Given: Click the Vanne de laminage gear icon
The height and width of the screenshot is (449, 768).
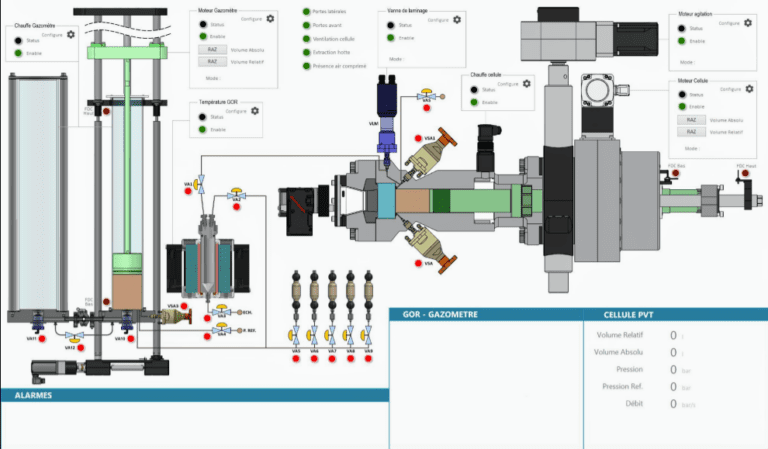Looking at the screenshot, I should point(457,19).
